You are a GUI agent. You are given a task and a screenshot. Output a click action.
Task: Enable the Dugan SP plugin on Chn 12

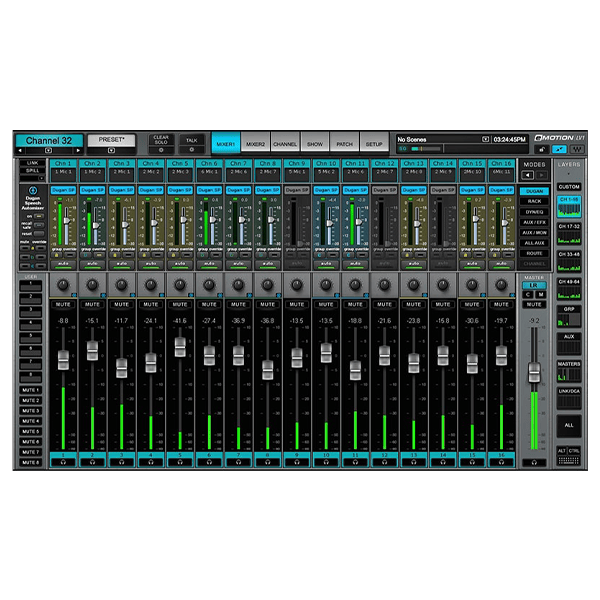385,190
